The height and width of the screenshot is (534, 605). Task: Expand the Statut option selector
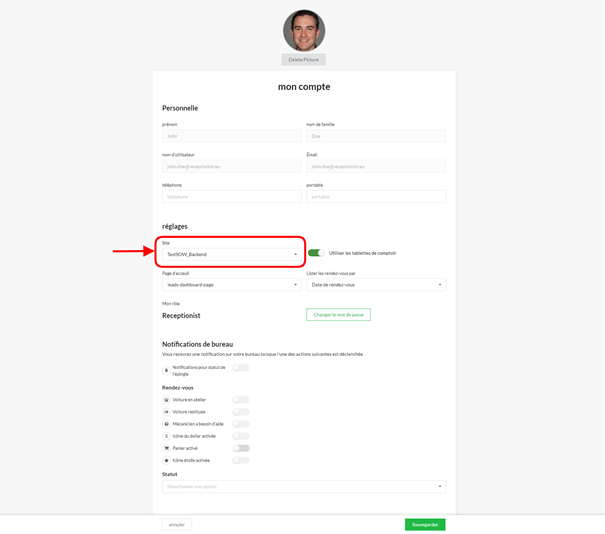(303, 487)
